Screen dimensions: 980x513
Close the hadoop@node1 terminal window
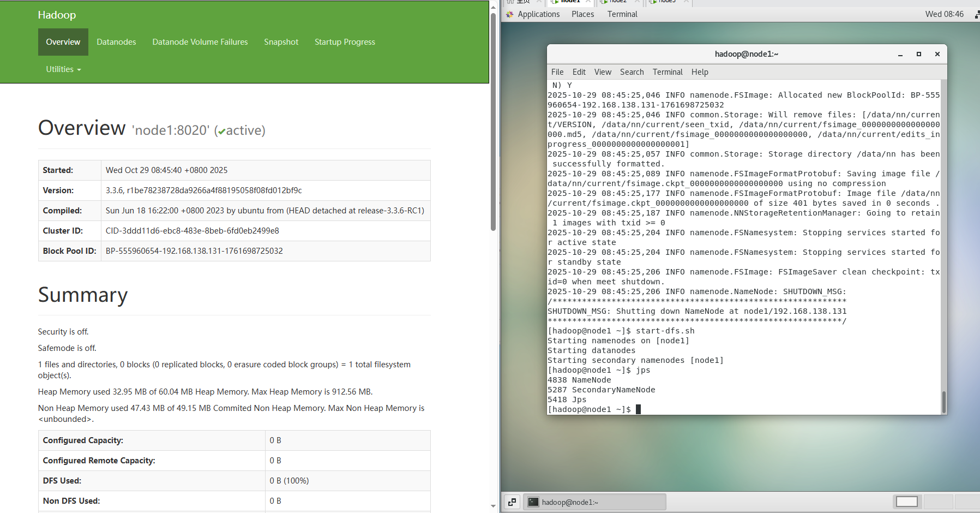point(937,54)
